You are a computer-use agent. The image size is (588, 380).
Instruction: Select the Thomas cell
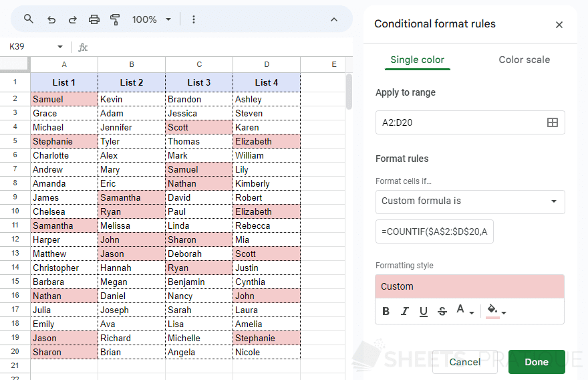199,142
